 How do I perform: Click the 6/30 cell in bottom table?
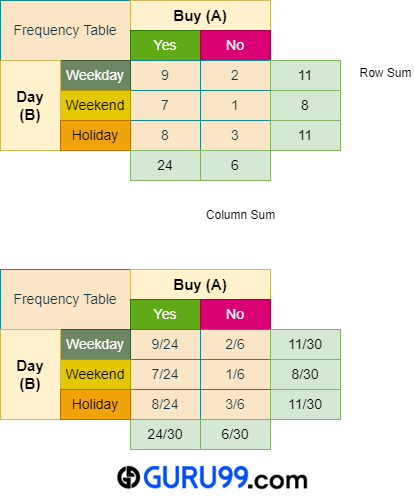click(x=235, y=435)
